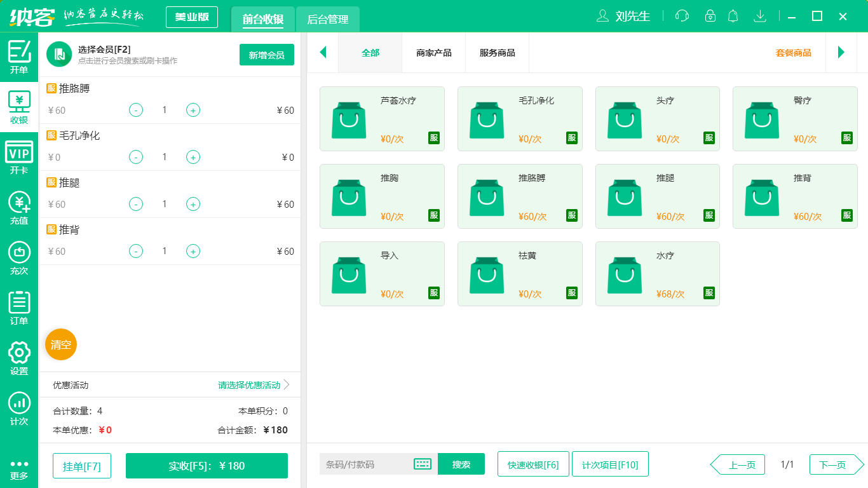
Task: Click the 新增会员 button
Action: click(x=267, y=55)
